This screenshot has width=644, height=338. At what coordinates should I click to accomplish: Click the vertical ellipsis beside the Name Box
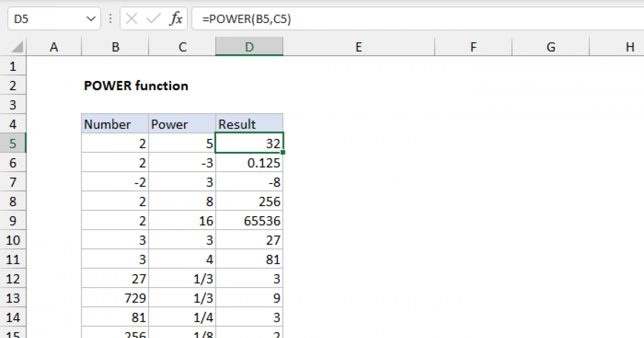[110, 18]
